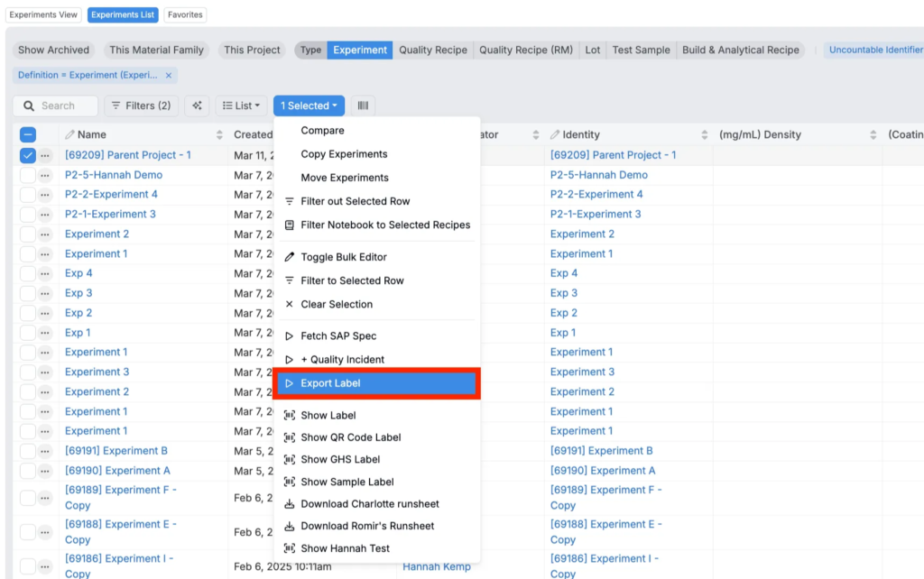The width and height of the screenshot is (924, 579).
Task: Open Uncountable Identifier link
Action: point(875,51)
